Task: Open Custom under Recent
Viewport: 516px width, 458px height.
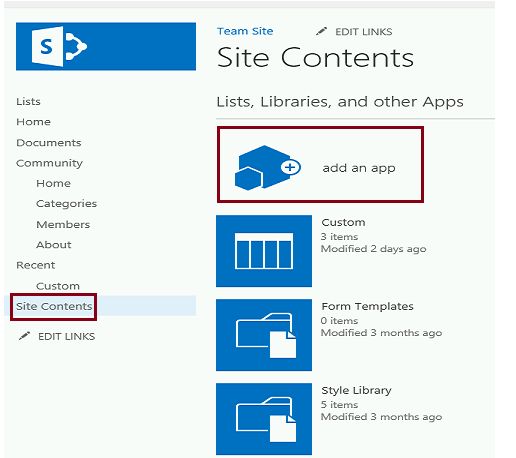Action: [58, 286]
